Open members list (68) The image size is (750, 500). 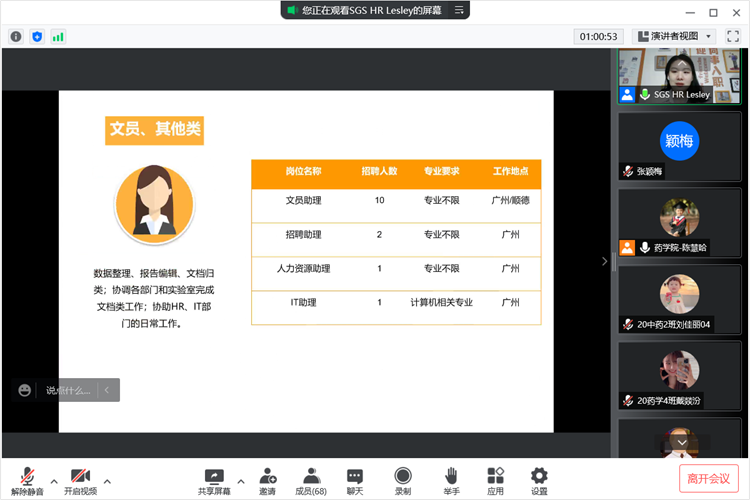(x=311, y=481)
